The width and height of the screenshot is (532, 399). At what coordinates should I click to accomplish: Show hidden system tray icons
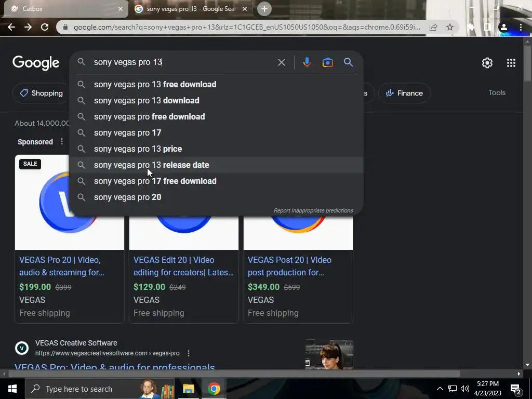(x=440, y=389)
